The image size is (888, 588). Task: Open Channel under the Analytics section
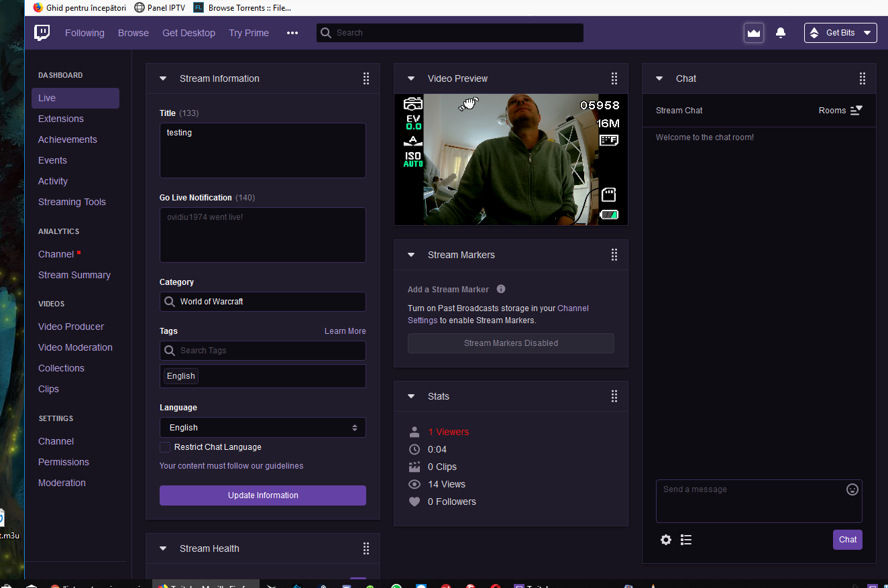pos(56,254)
